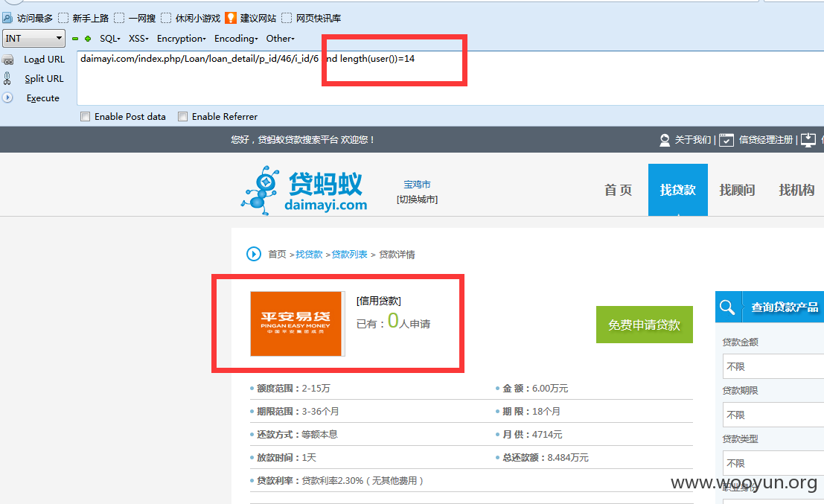Click the 信贷经理注册 checklist icon
The image size is (824, 504).
726,140
